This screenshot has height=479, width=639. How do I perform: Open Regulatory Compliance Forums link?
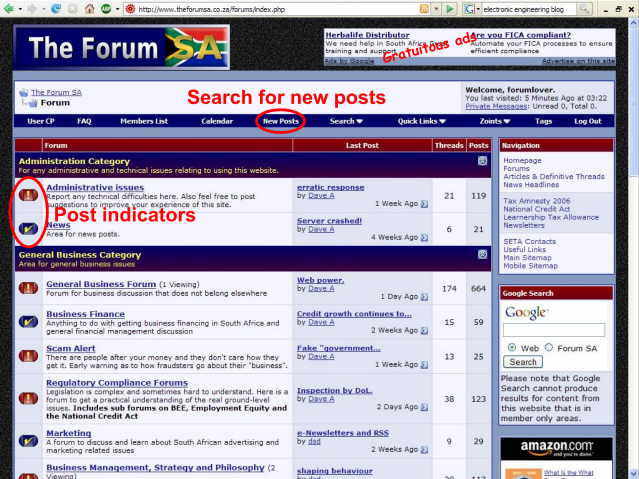click(117, 383)
